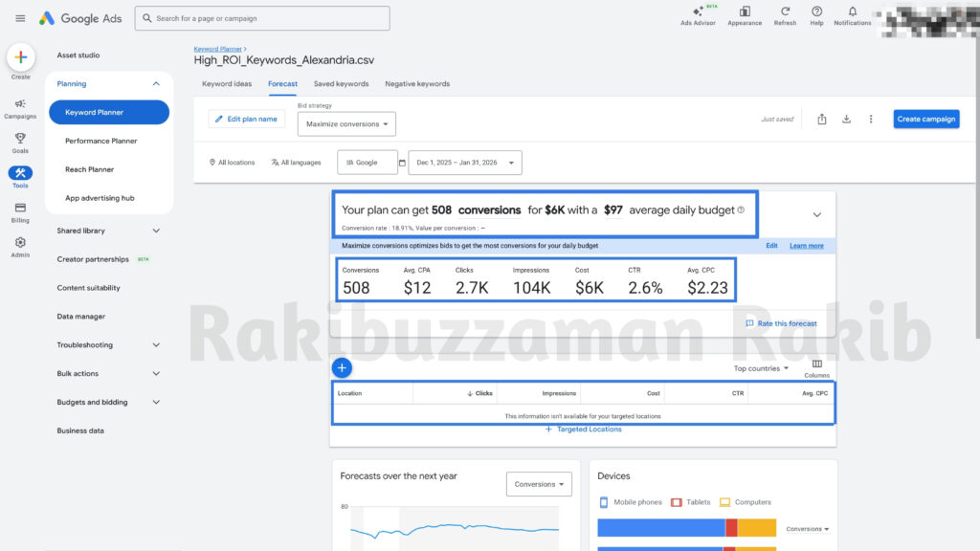Open the Columns selector icon
The width and height of the screenshot is (980, 551).
click(816, 364)
